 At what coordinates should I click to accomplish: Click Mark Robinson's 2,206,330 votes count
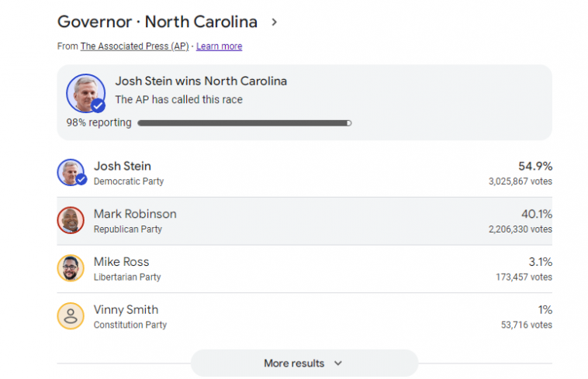pos(520,229)
